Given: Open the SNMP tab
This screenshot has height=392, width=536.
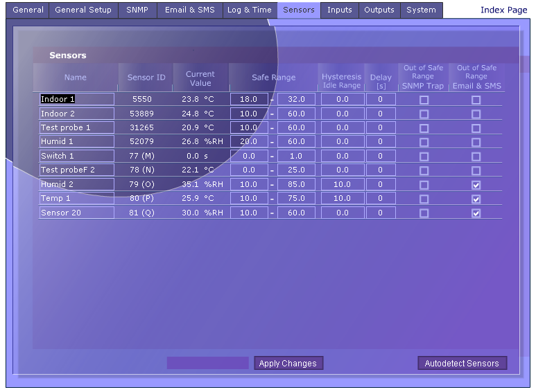Looking at the screenshot, I should (137, 10).
